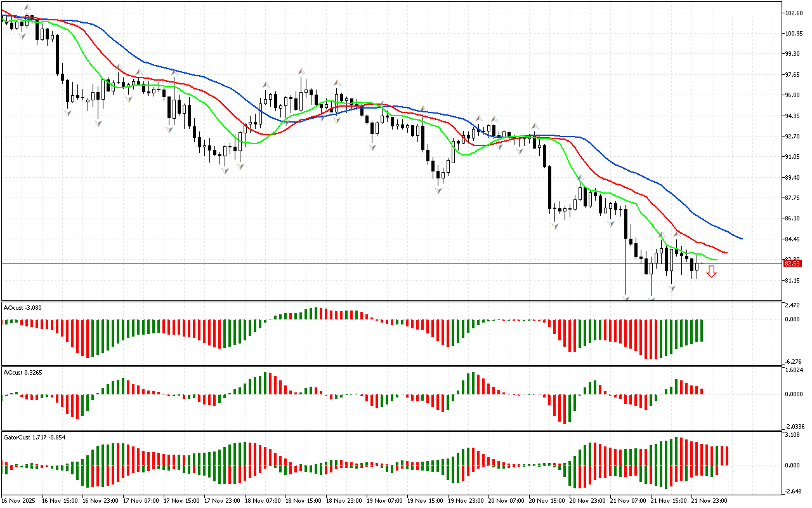Screen dimensions: 812x508
Task: Click the AOcust indicator label
Action: 23,307
